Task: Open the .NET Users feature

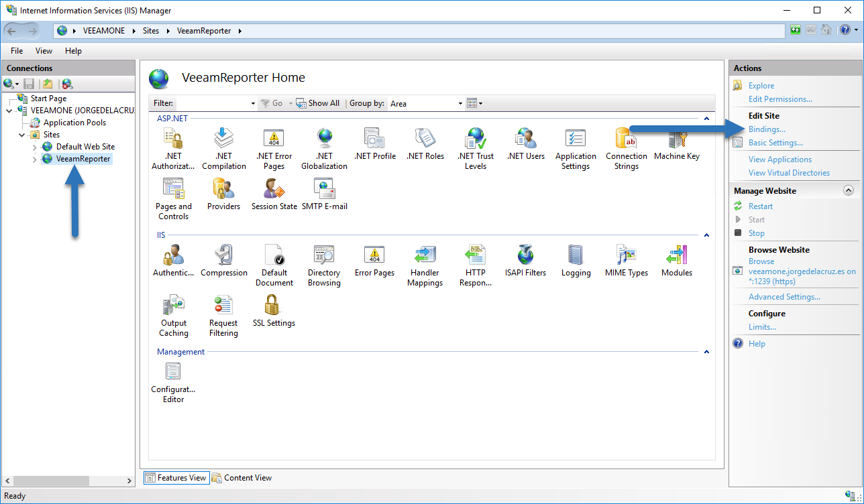Action: point(526,144)
